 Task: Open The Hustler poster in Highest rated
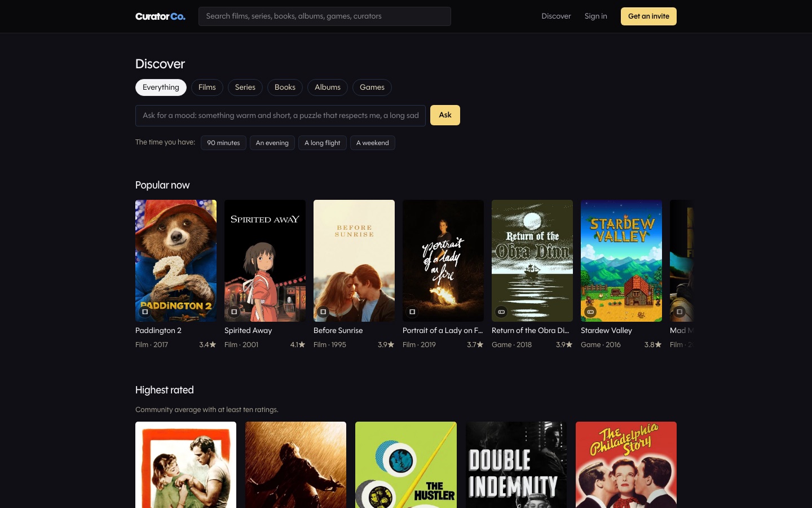click(406, 465)
